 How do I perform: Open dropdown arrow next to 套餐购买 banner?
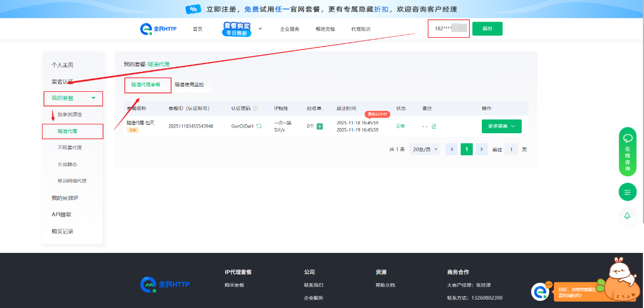click(x=260, y=29)
